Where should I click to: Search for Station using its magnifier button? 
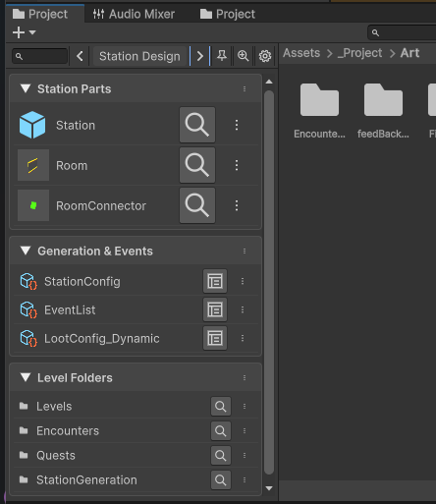tap(197, 125)
